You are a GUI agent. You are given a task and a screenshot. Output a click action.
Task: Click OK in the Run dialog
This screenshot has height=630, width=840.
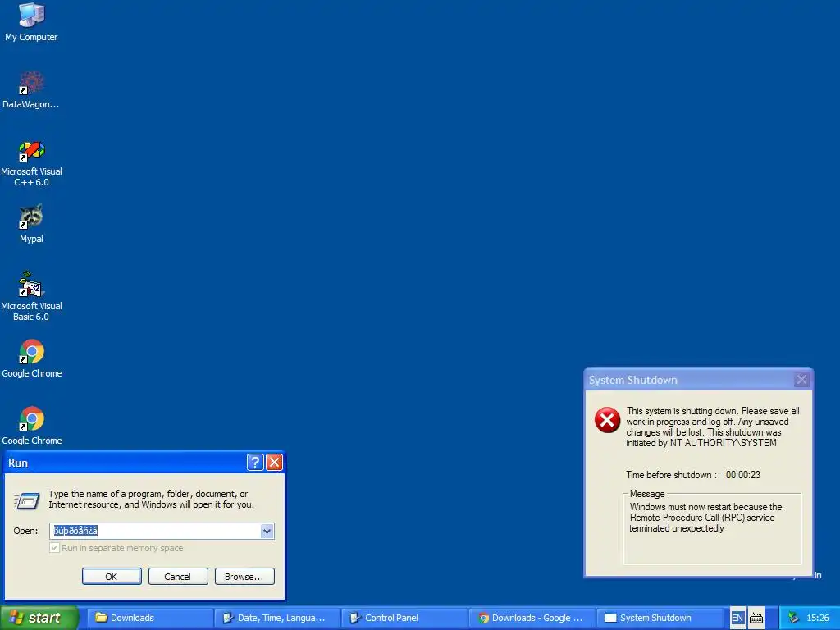pyautogui.click(x=112, y=577)
